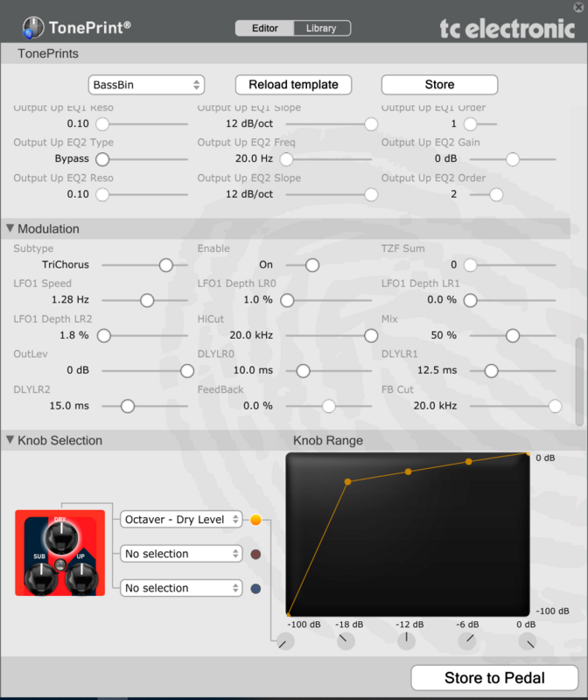Screen dimensions: 588x700
Task: Click the -12 dB range knob
Action: coord(406,641)
